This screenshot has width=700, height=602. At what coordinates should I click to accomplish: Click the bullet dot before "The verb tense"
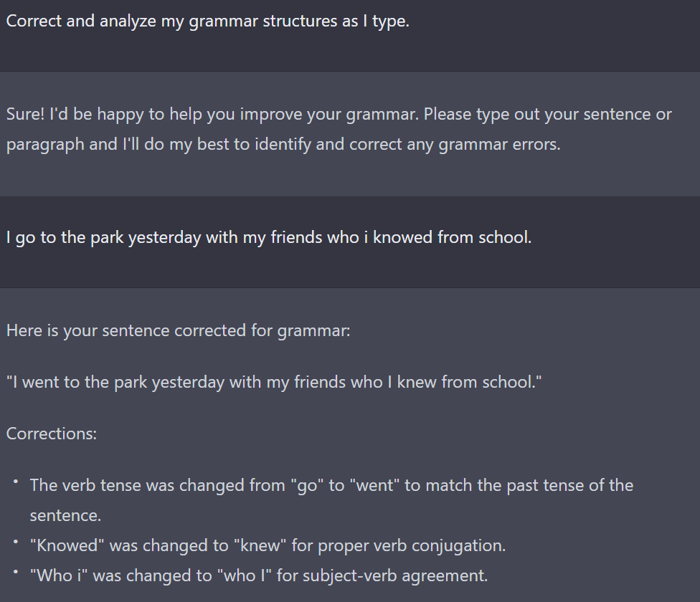[x=16, y=482]
